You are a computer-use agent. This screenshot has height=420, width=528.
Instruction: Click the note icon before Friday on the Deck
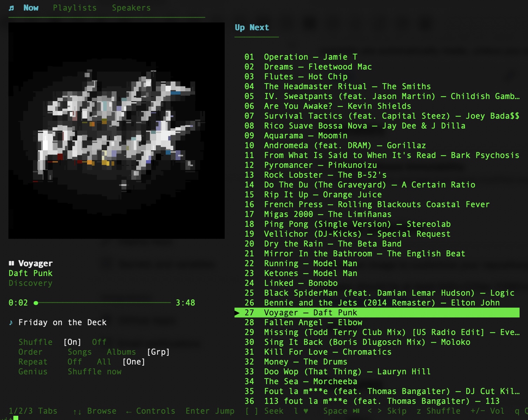[x=11, y=322]
